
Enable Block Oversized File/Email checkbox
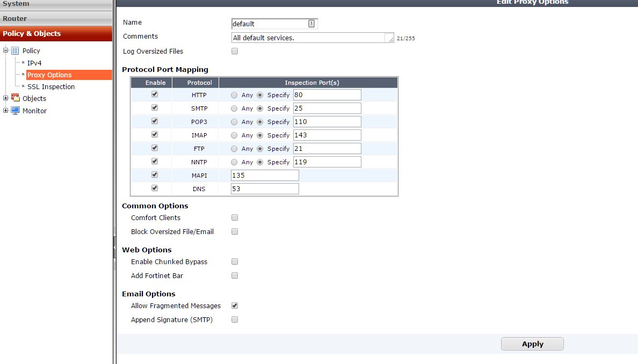235,231
